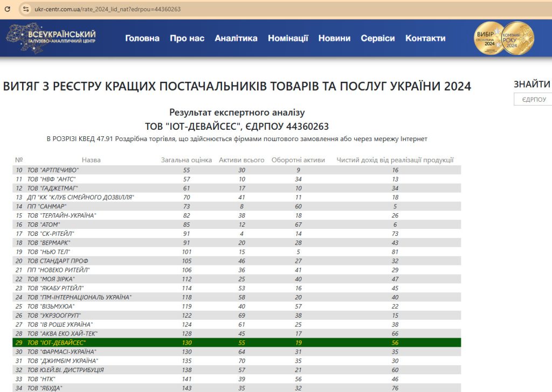This screenshot has height=392, width=552.
Task: Click Результат експертного аналізу heading
Action: 237,113
